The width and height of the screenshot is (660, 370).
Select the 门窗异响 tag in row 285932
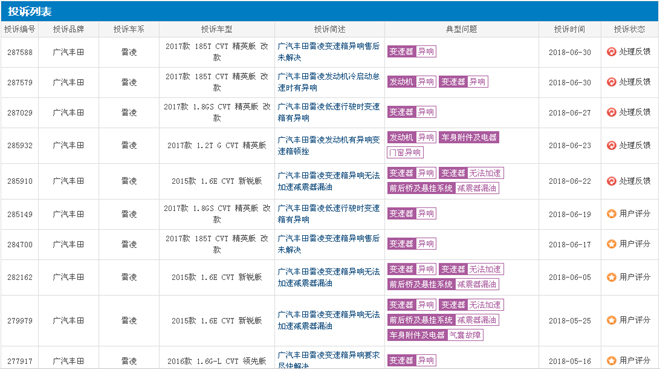pyautogui.click(x=405, y=152)
